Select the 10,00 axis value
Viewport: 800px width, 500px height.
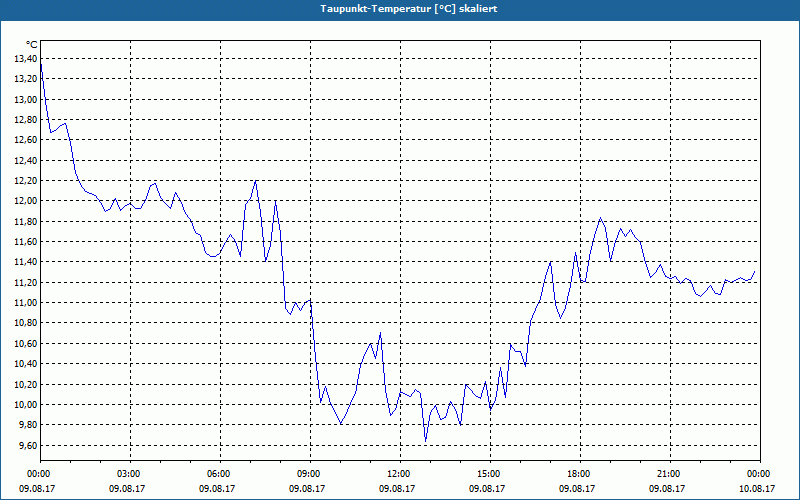pyautogui.click(x=27, y=405)
